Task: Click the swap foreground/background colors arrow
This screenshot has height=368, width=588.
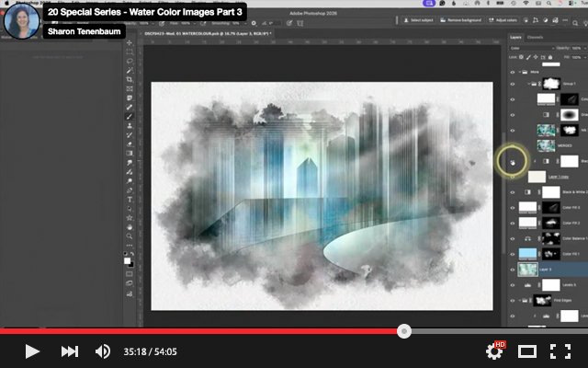Action: pyautogui.click(x=132, y=254)
